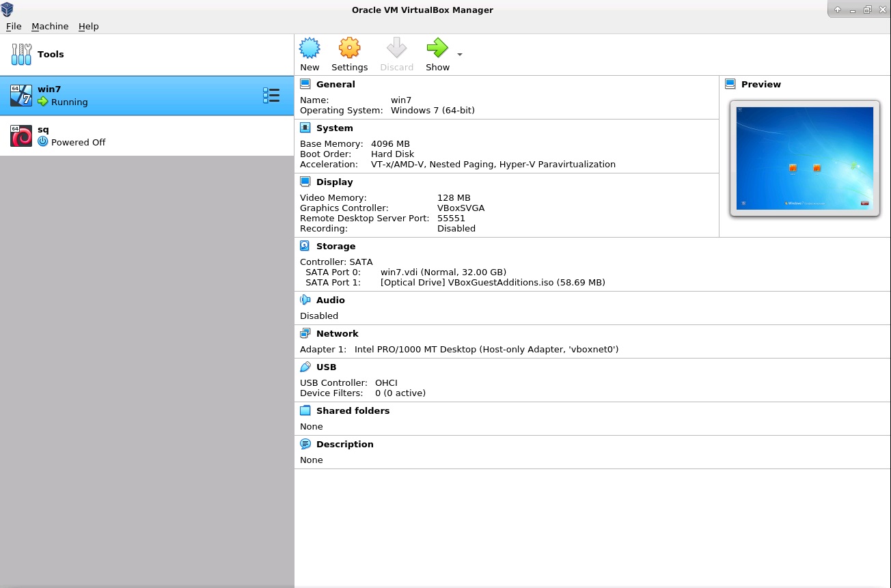Select the win7 virtual machine icon

click(x=21, y=96)
